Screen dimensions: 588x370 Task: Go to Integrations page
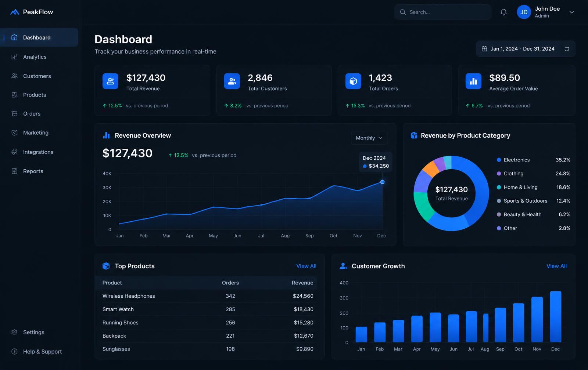point(38,152)
